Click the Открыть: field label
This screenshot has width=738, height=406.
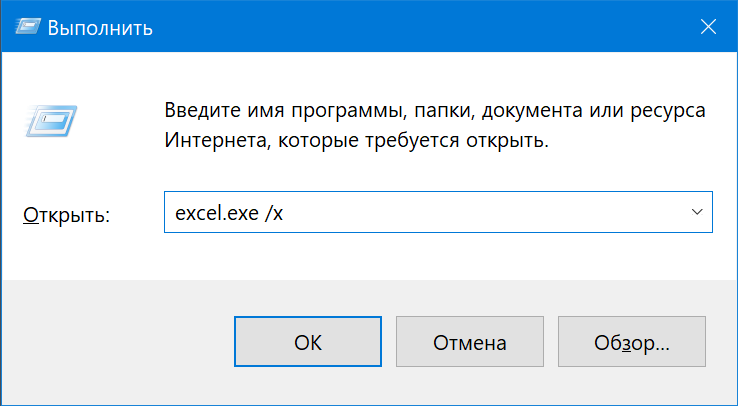66,215
